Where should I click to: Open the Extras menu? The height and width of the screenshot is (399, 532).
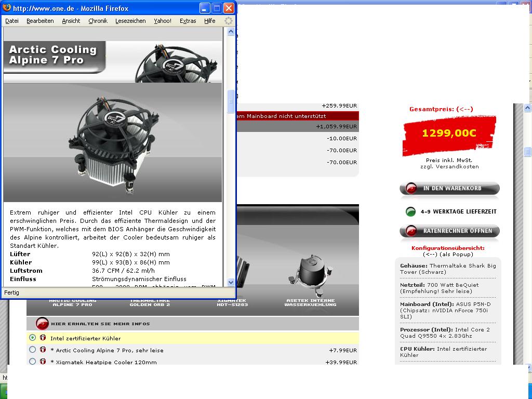pos(188,21)
